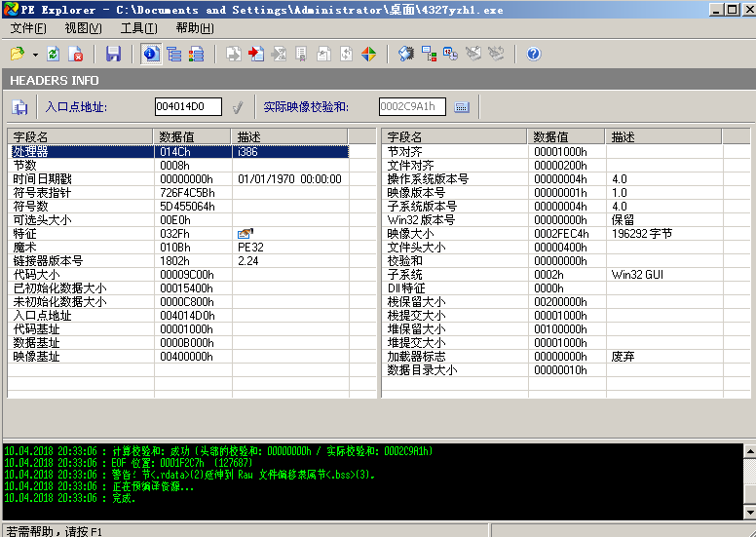Click right table 字段名 column header
Viewport: 756px width, 537px height.
pyautogui.click(x=455, y=137)
